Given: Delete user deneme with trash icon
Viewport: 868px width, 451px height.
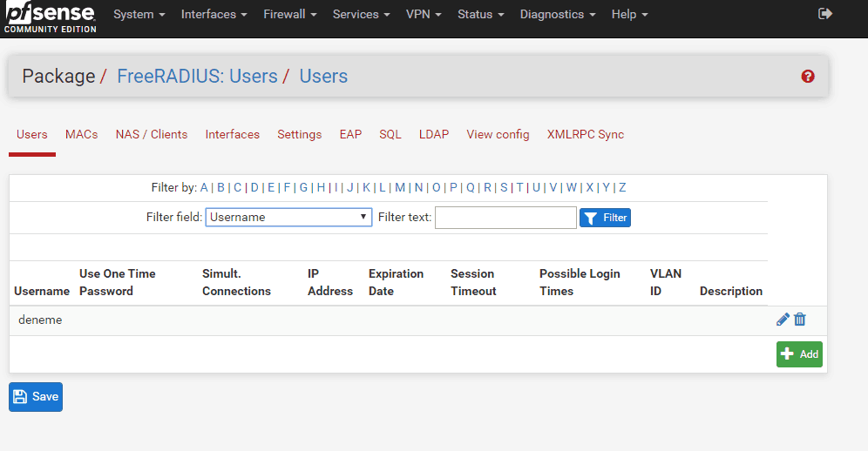Looking at the screenshot, I should tap(800, 320).
